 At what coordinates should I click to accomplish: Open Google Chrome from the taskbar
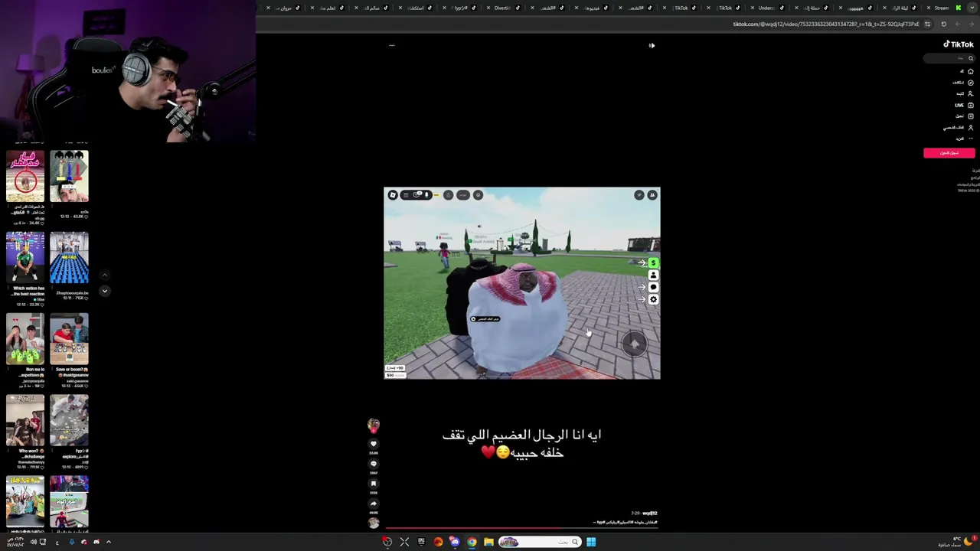coord(472,542)
